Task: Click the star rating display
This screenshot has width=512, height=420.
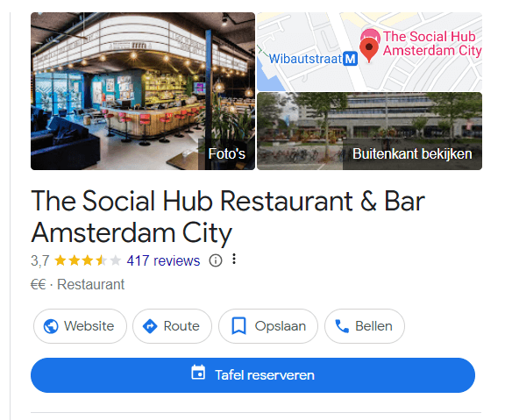Action: [88, 260]
